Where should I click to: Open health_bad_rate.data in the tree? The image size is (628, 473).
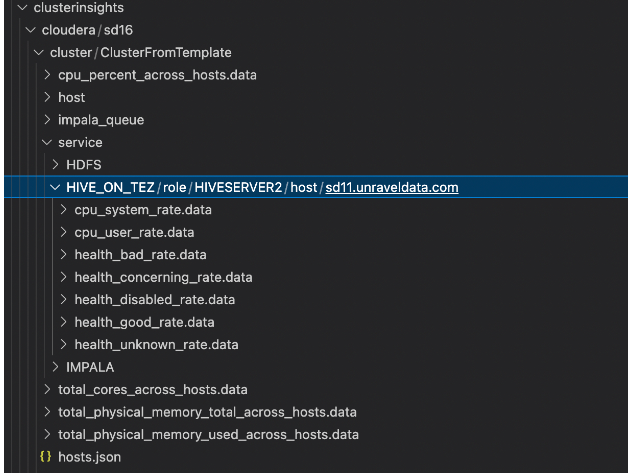pyautogui.click(x=140, y=255)
